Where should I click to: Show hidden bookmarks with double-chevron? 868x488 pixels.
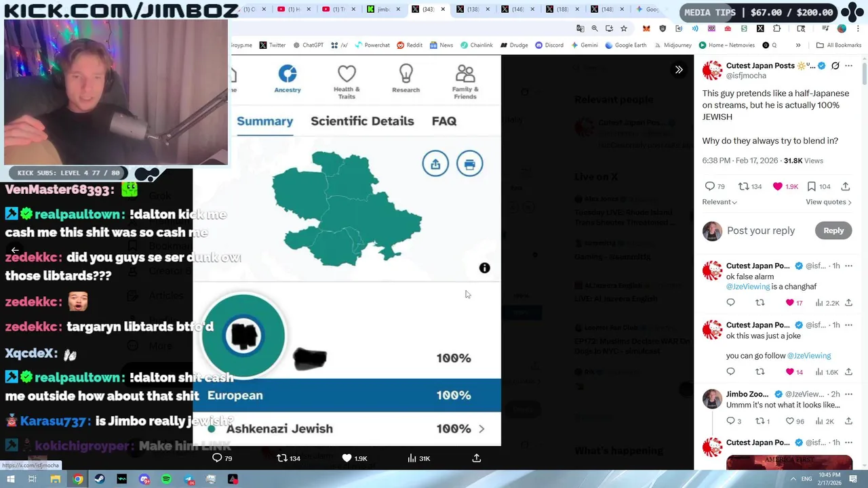[797, 45]
